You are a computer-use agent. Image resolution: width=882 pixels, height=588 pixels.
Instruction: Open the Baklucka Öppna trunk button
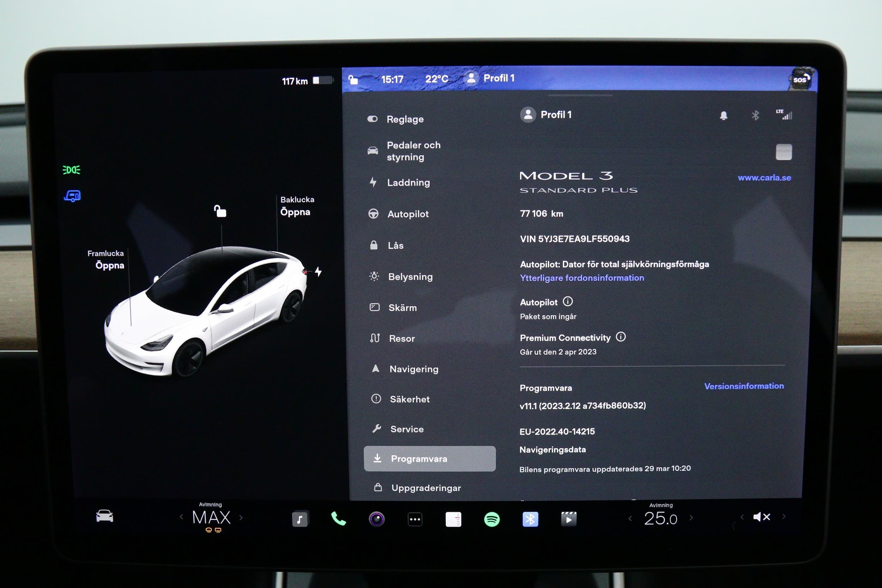tap(297, 206)
